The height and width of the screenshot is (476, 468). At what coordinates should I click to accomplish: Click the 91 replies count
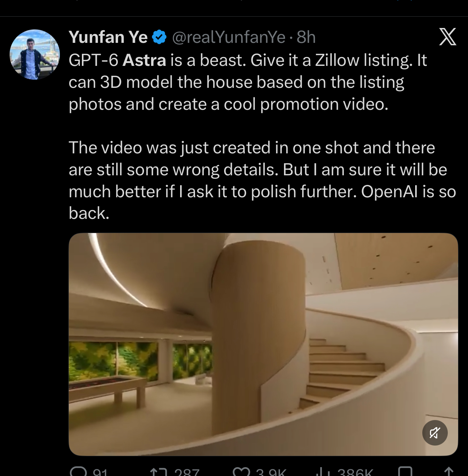click(100, 472)
